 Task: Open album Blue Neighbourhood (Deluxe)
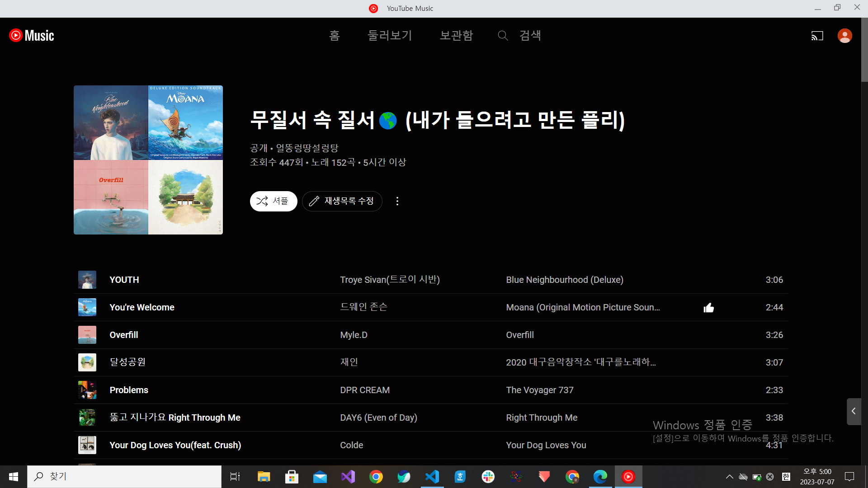pos(565,280)
